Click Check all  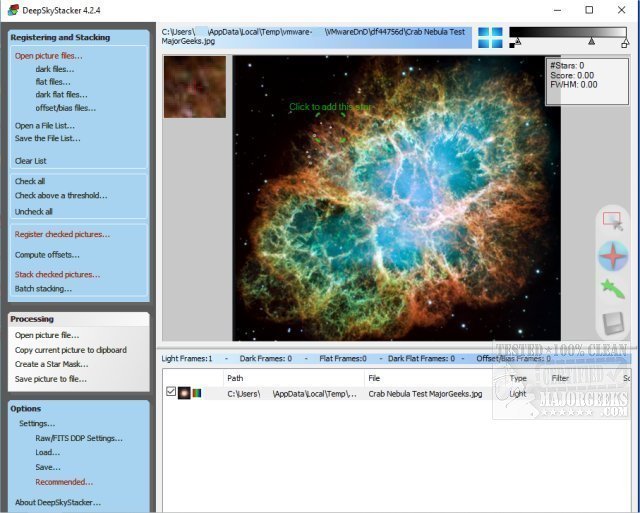click(x=30, y=181)
